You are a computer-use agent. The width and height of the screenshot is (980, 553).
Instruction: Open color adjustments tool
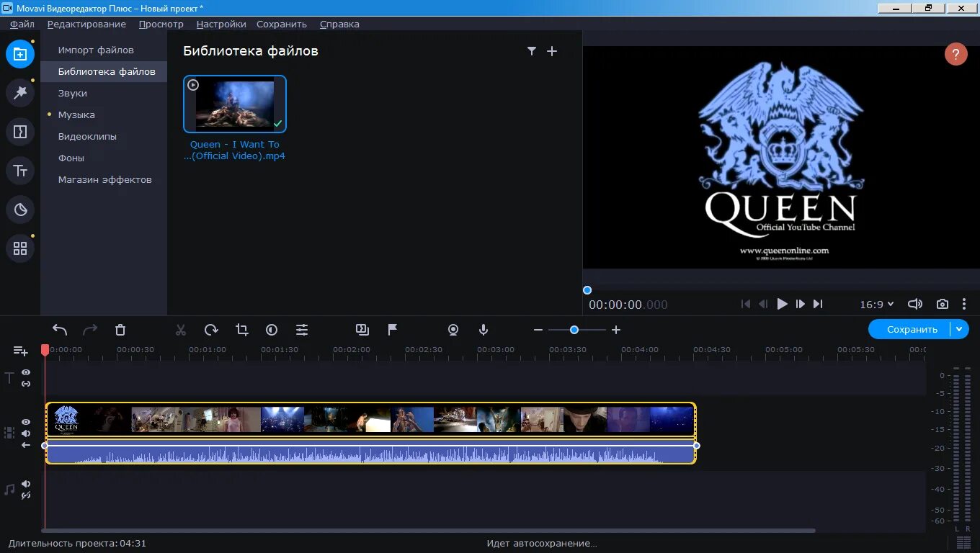tap(272, 330)
